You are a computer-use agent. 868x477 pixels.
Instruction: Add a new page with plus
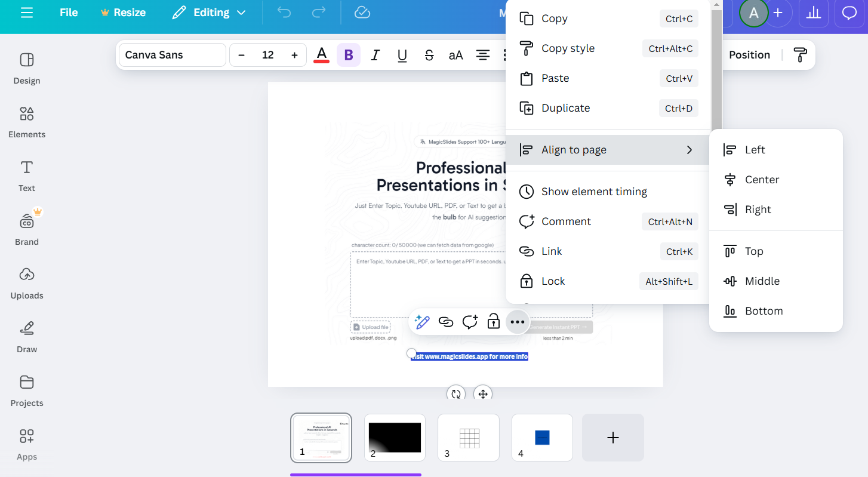[613, 438]
